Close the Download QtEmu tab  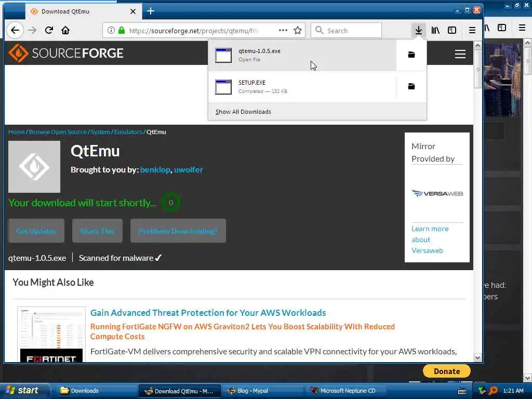pyautogui.click(x=133, y=11)
